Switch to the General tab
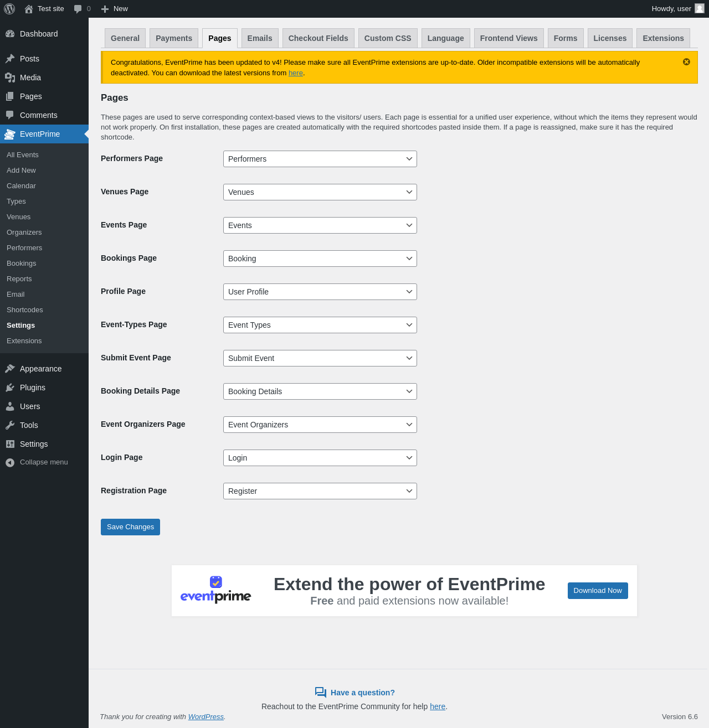Screen dimensions: 709x728 tap(125, 38)
